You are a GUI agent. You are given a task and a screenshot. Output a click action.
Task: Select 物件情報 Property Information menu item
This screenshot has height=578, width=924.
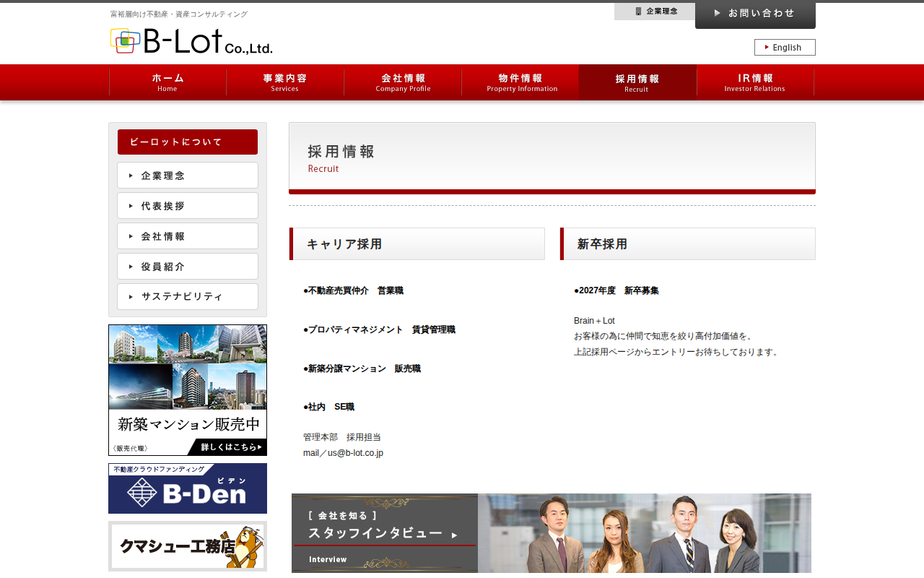click(x=520, y=82)
